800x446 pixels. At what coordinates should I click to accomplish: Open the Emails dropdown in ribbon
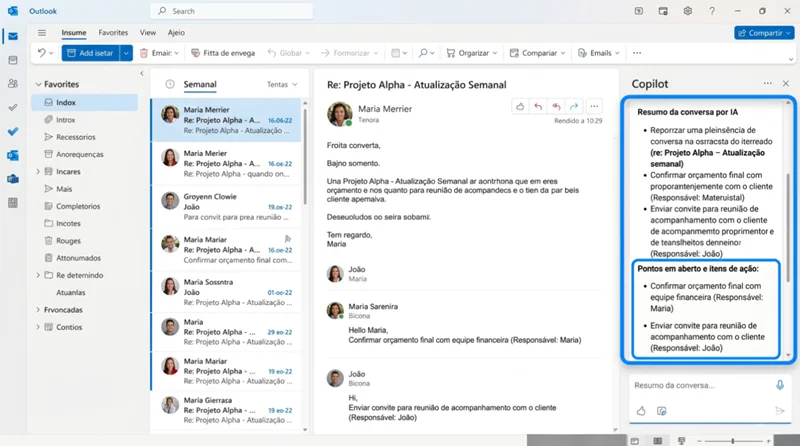point(598,53)
